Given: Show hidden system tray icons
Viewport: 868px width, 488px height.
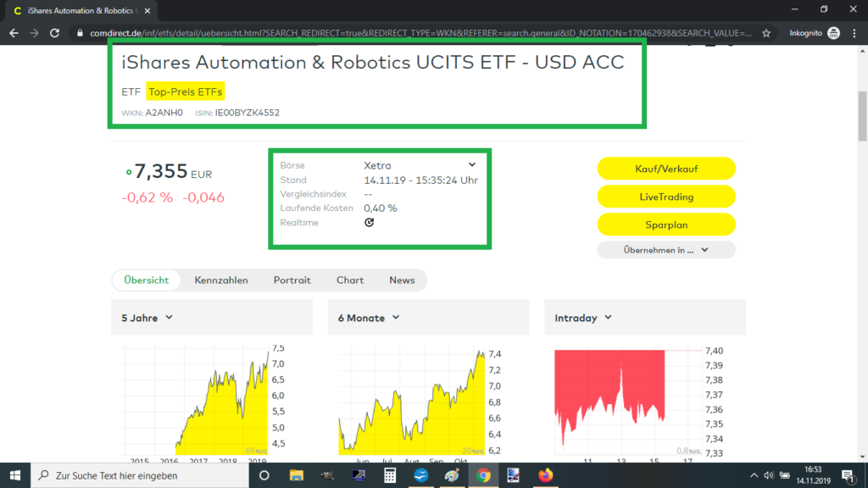Looking at the screenshot, I should click(754, 475).
